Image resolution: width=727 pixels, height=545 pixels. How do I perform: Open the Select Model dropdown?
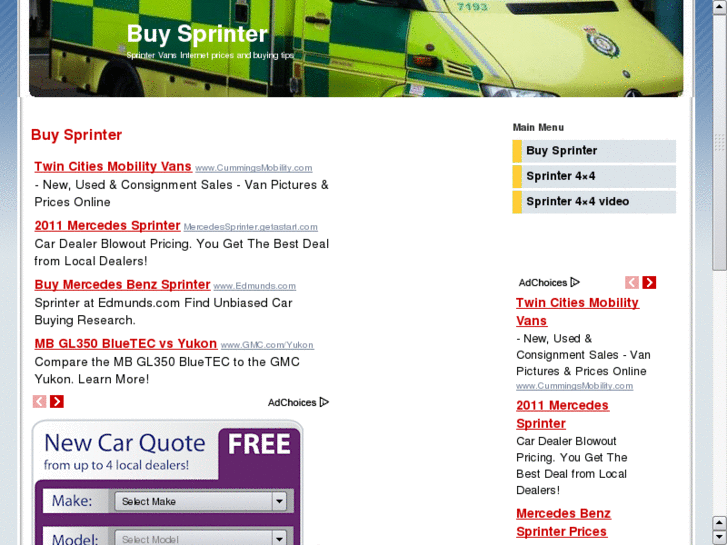pyautogui.click(x=200, y=539)
